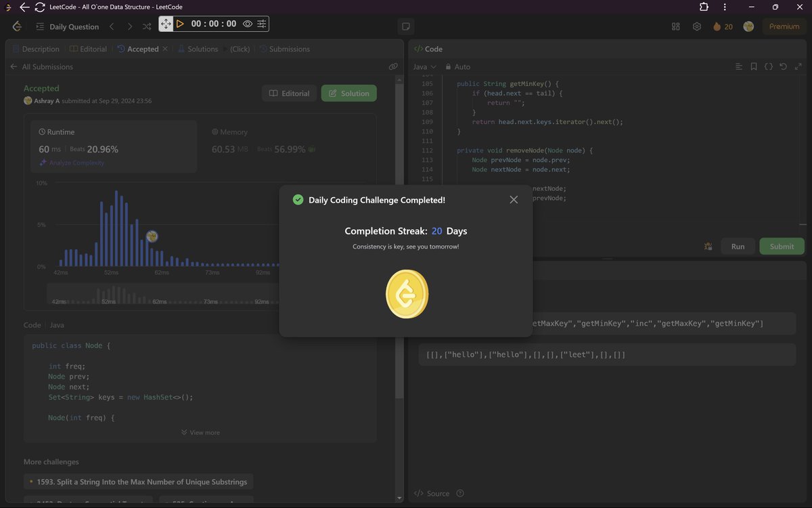Open the user avatar menu
This screenshot has width=812, height=508.
click(x=748, y=26)
